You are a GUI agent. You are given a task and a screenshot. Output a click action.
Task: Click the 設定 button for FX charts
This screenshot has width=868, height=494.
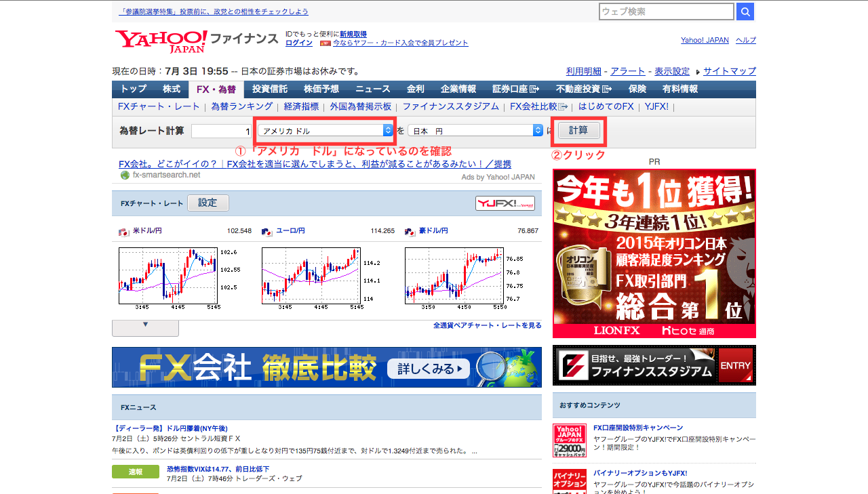pyautogui.click(x=208, y=203)
